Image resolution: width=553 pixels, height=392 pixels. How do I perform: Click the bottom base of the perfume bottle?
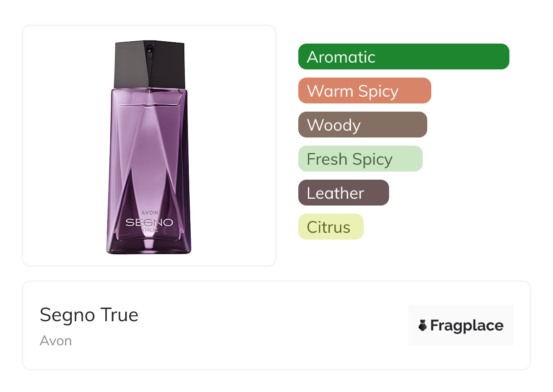coord(149,250)
